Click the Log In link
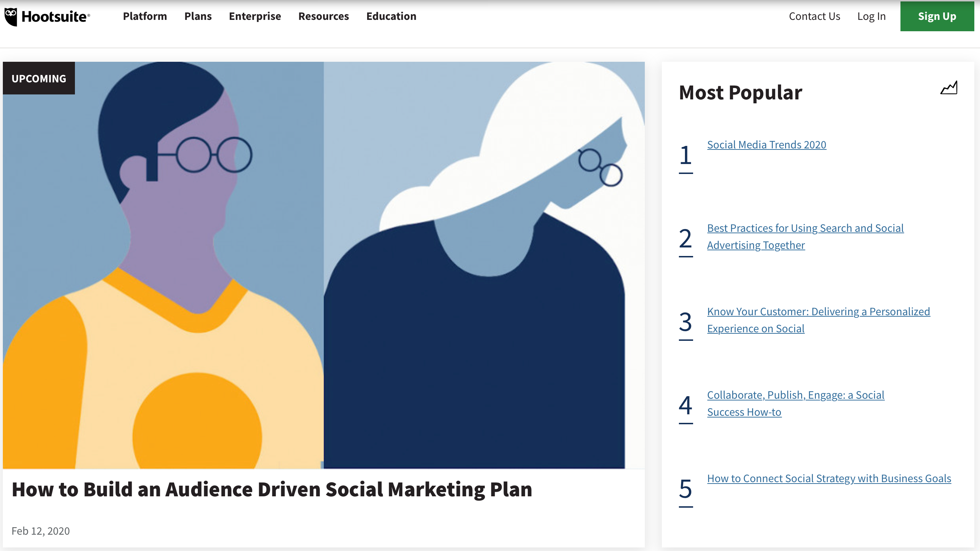980x551 pixels. click(872, 16)
